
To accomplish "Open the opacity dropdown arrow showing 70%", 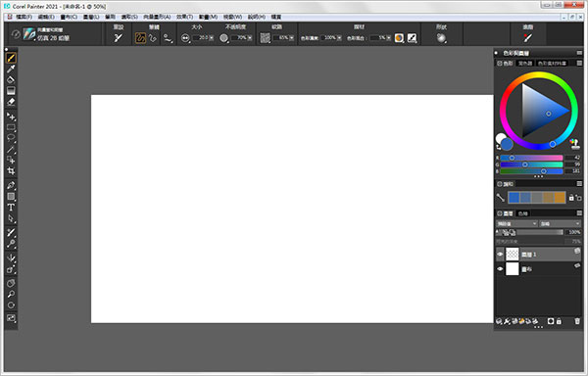I will [249, 38].
